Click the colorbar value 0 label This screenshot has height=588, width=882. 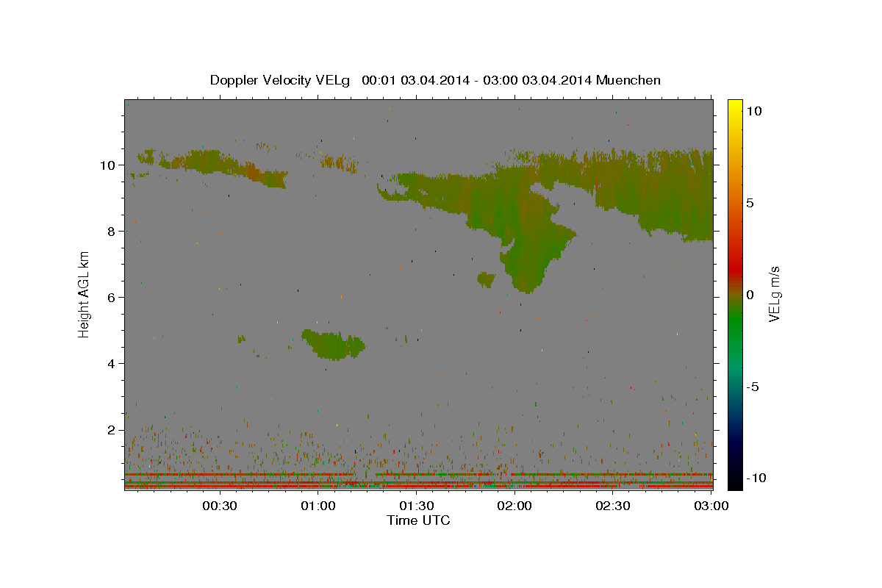pyautogui.click(x=750, y=295)
